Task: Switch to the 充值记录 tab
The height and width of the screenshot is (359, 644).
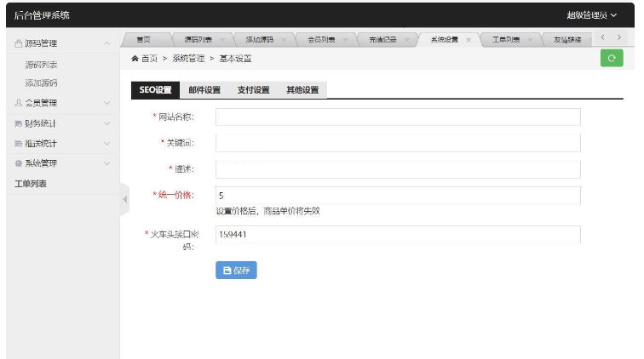Action: coord(382,40)
